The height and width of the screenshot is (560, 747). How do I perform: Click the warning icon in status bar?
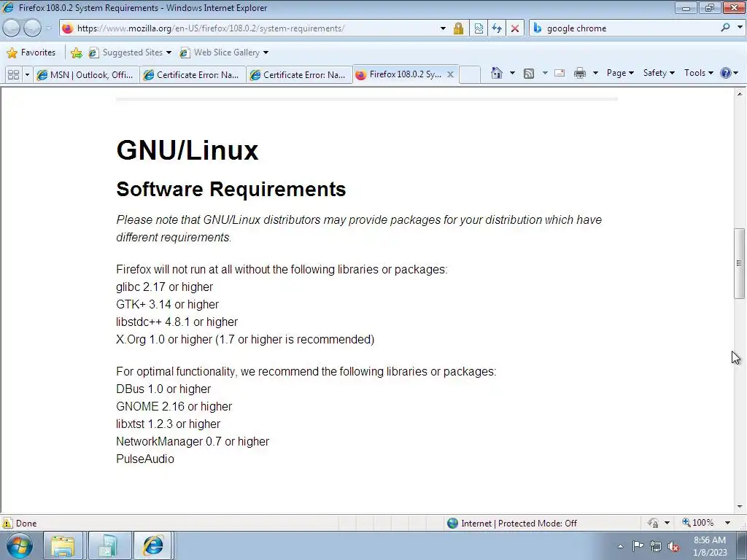point(7,523)
